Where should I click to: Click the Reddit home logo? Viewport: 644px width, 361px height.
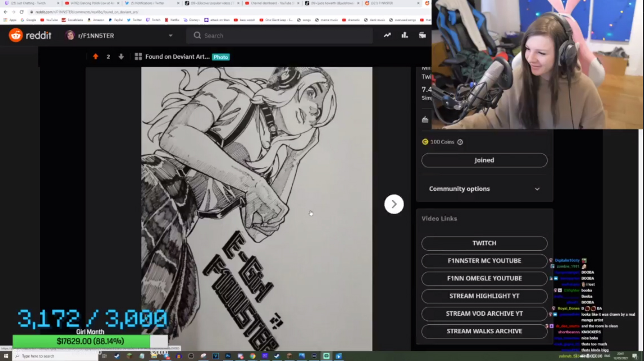tap(30, 36)
